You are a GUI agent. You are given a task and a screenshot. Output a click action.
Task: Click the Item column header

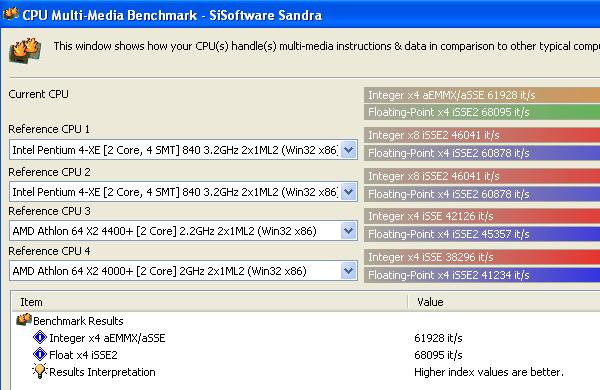tap(210, 302)
